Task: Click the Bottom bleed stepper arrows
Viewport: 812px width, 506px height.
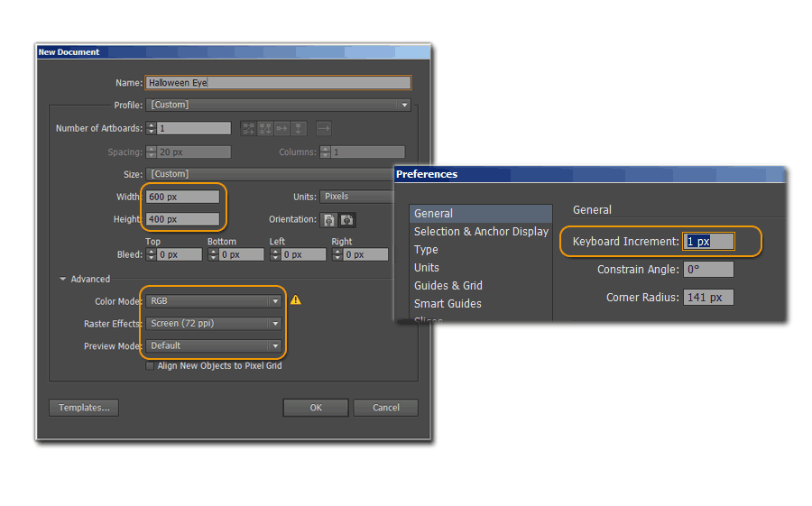Action: point(213,255)
